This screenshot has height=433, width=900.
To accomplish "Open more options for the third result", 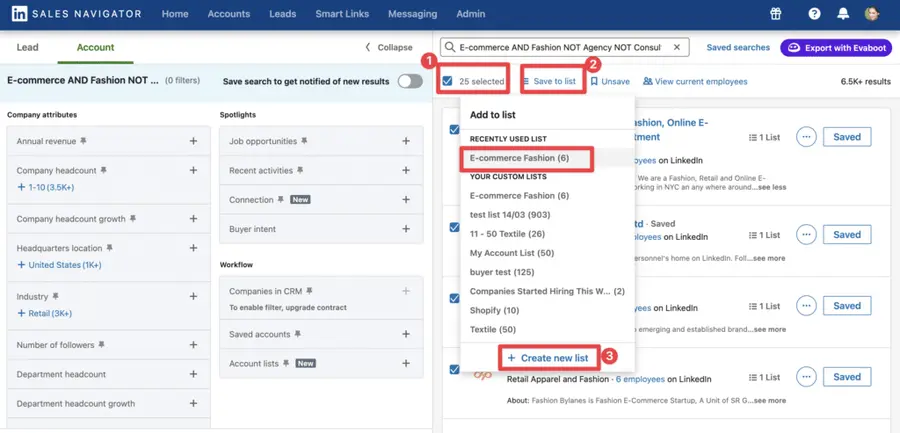I will pyautogui.click(x=806, y=306).
